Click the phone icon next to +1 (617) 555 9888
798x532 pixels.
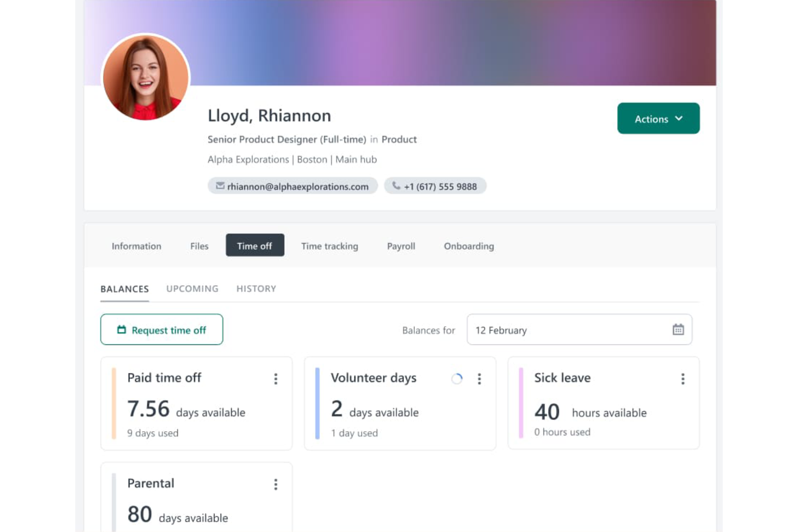coord(396,185)
